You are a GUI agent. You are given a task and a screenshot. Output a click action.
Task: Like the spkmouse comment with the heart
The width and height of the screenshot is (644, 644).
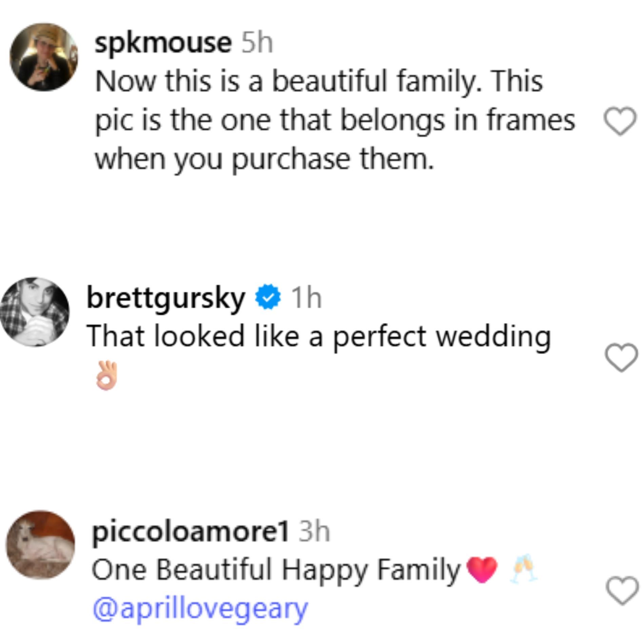coord(620,121)
